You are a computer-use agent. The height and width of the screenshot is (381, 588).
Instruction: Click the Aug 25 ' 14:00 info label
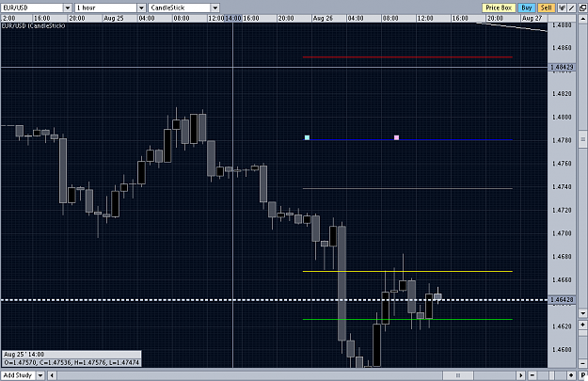pyautogui.click(x=24, y=355)
